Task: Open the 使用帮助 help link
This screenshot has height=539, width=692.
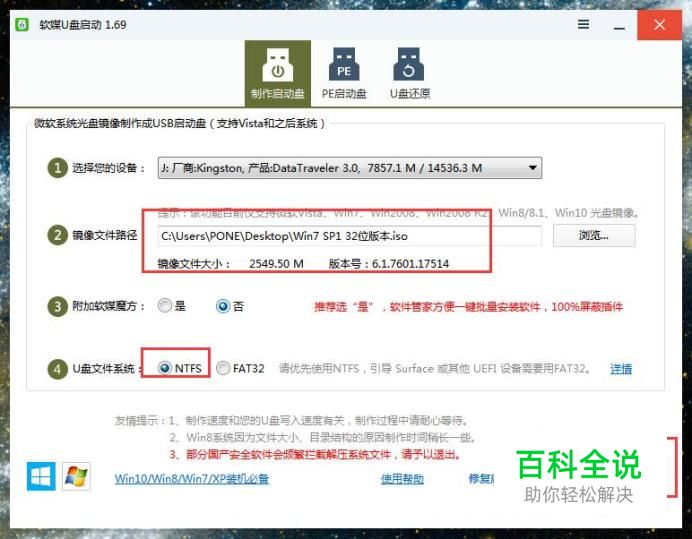Action: pyautogui.click(x=402, y=479)
